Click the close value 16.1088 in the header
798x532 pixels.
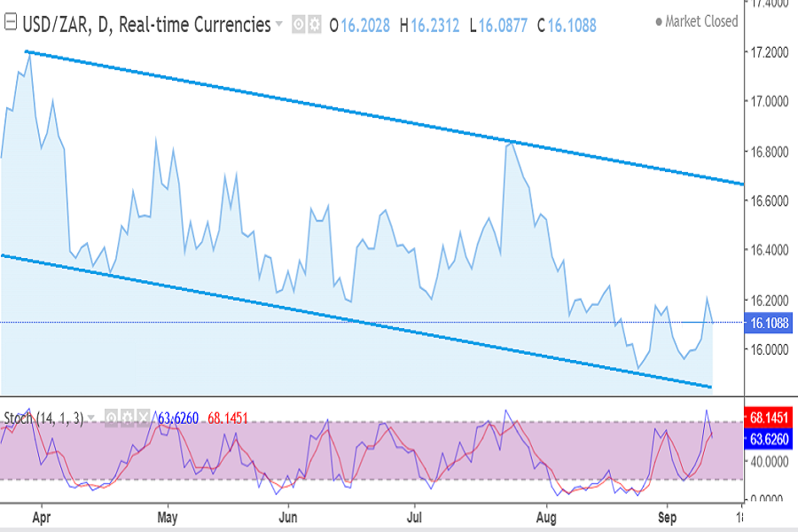click(572, 25)
